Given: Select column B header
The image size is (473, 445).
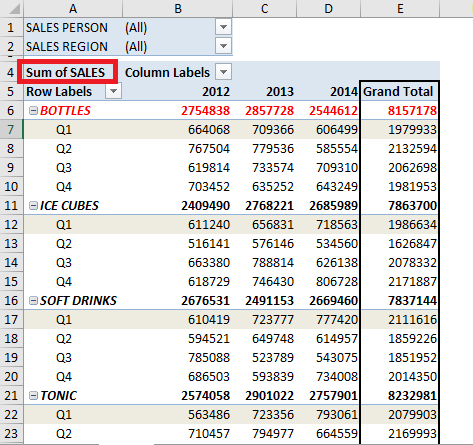Looking at the screenshot, I should coord(178,8).
